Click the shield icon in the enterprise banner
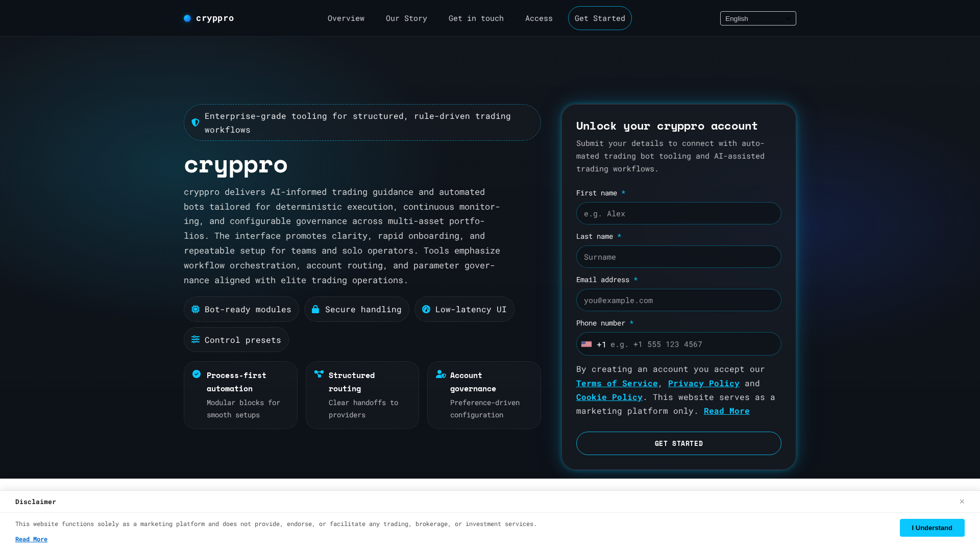The height and width of the screenshot is (551, 980). [195, 122]
